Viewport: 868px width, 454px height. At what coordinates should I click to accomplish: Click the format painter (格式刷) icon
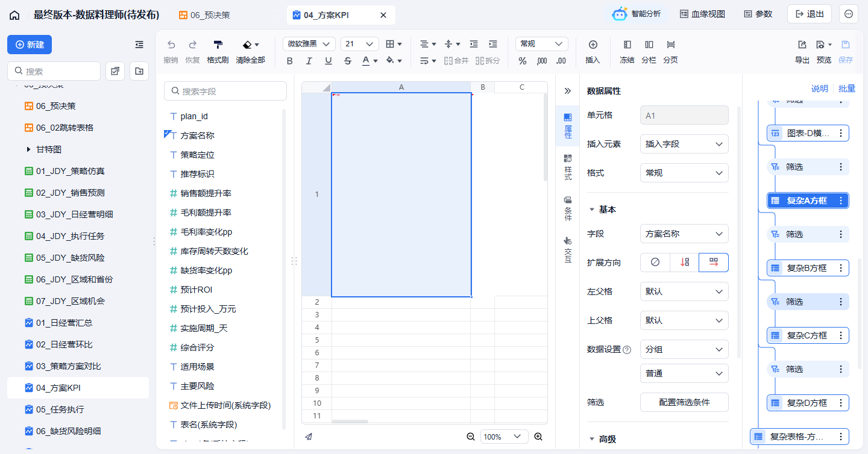point(218,45)
